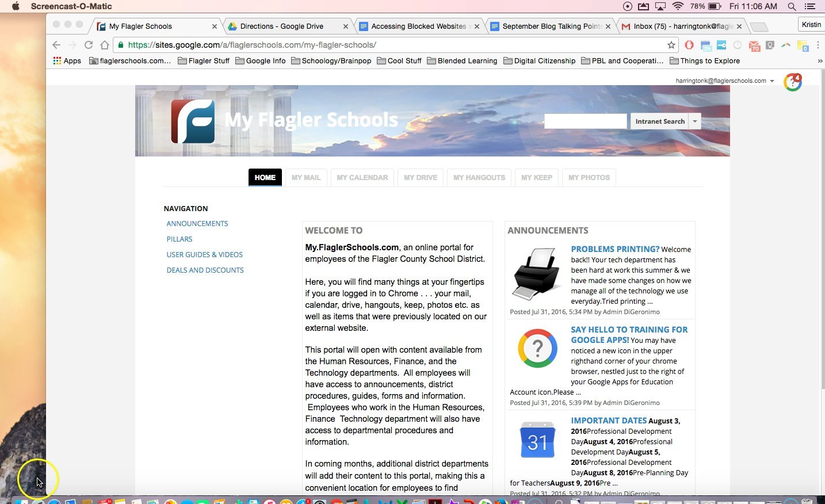Open the IMPORTANT DATES announcement

click(x=609, y=421)
